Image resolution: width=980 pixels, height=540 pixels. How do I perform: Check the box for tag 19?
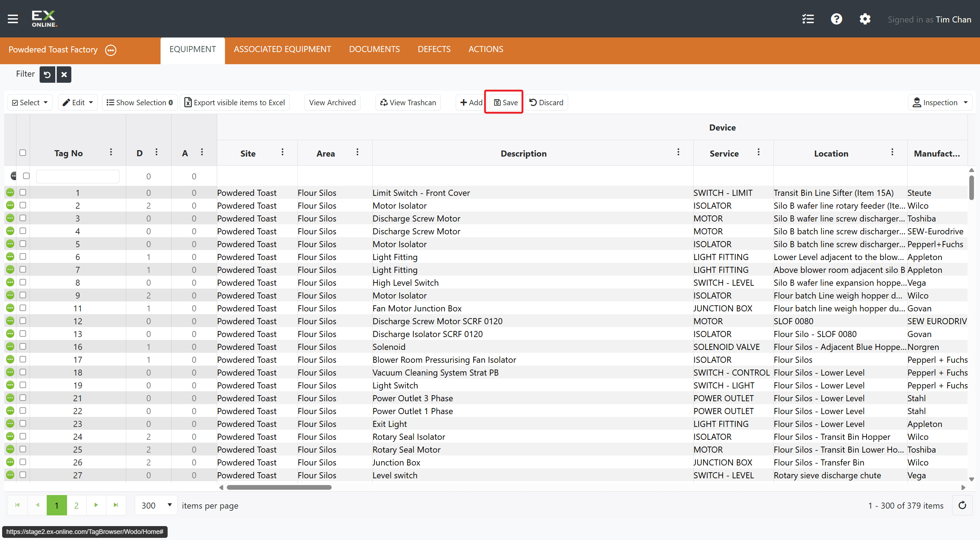click(23, 385)
